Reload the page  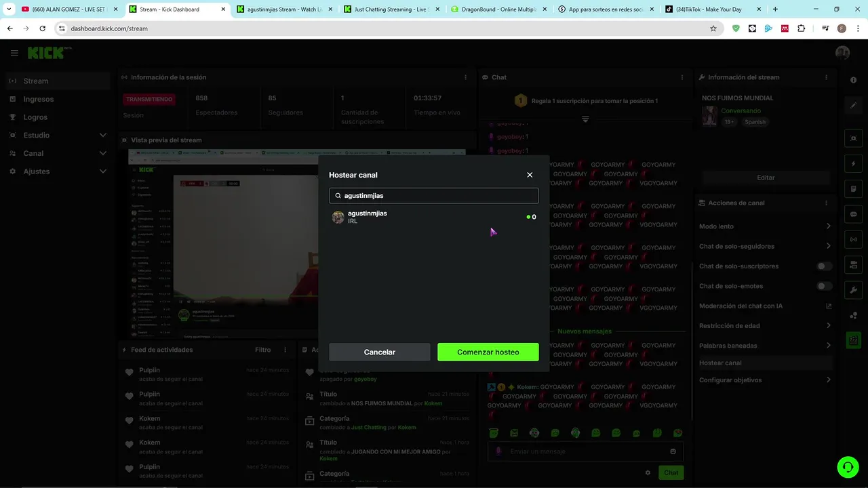click(x=42, y=28)
